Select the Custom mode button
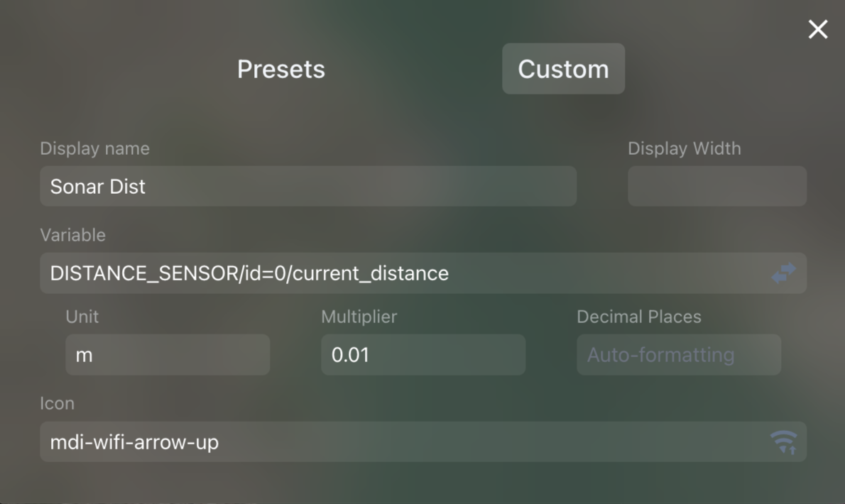 pyautogui.click(x=563, y=69)
